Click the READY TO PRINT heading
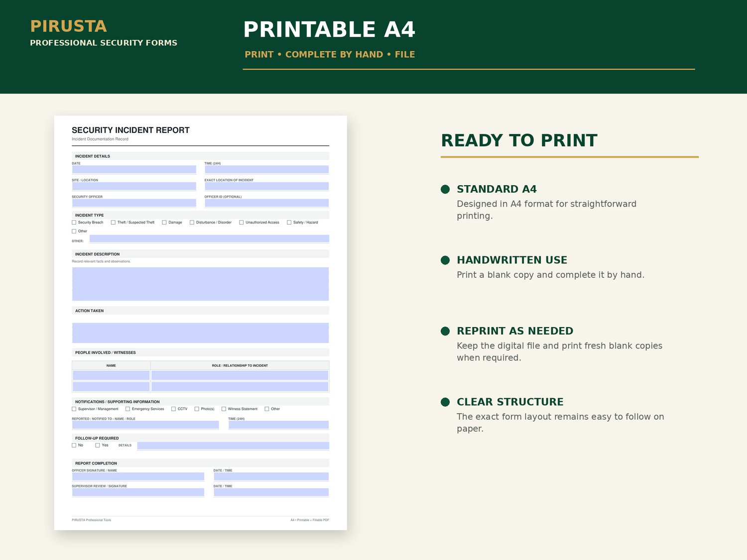Screen dimensions: 747x560 pos(519,140)
